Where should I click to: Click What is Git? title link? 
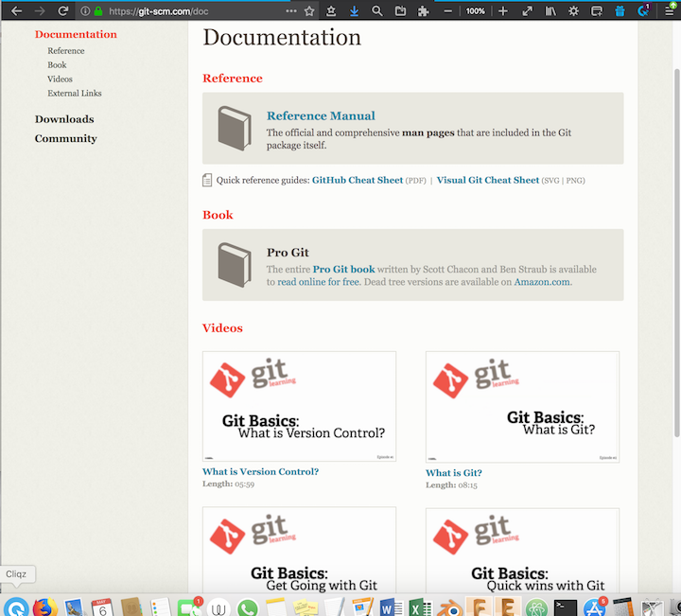(454, 473)
